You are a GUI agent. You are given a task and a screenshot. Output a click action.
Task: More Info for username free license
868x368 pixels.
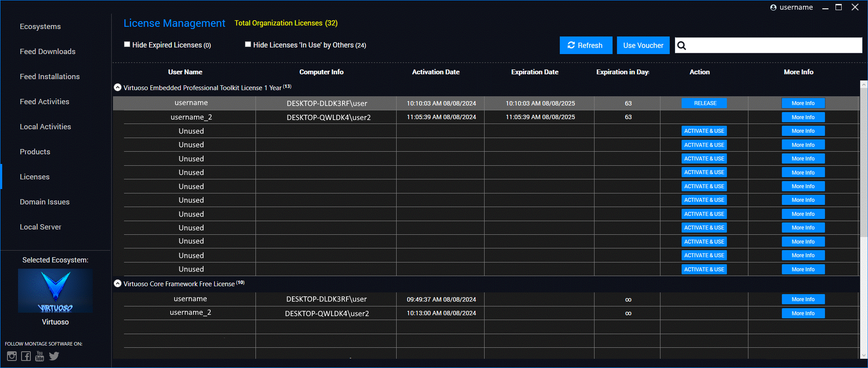pos(803,299)
